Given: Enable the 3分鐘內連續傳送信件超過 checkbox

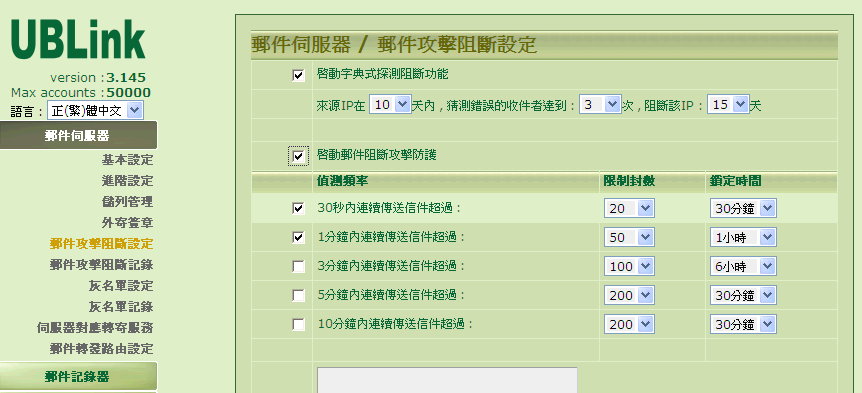Looking at the screenshot, I should tap(298, 267).
